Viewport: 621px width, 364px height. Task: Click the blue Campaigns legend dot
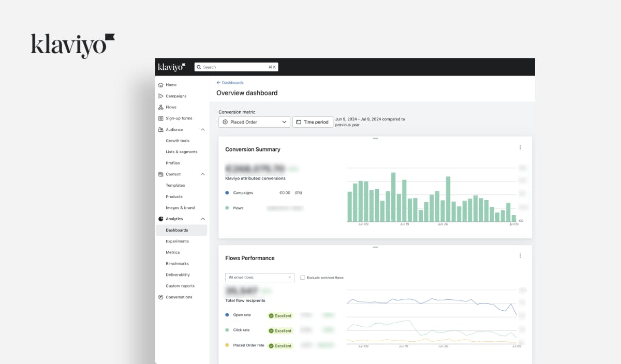coord(227,193)
